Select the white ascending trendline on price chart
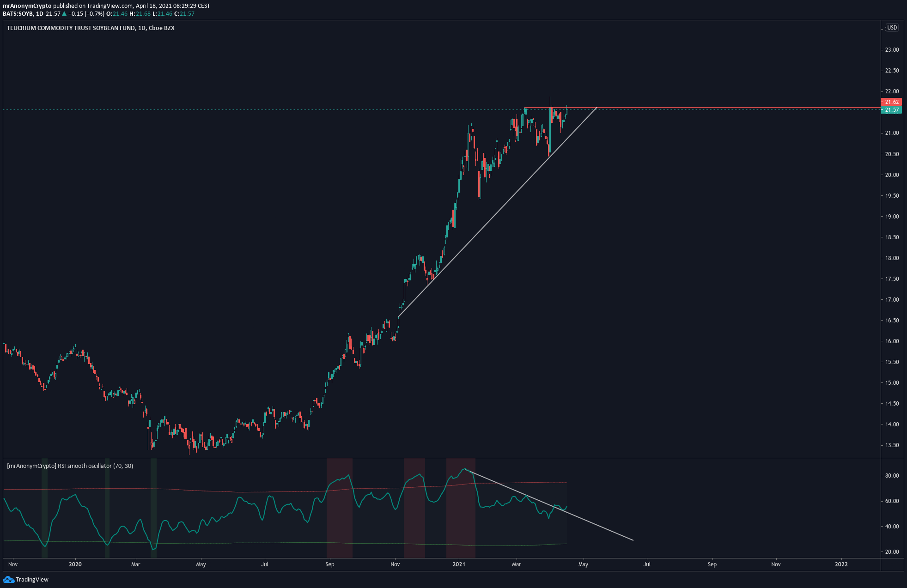 [x=498, y=212]
